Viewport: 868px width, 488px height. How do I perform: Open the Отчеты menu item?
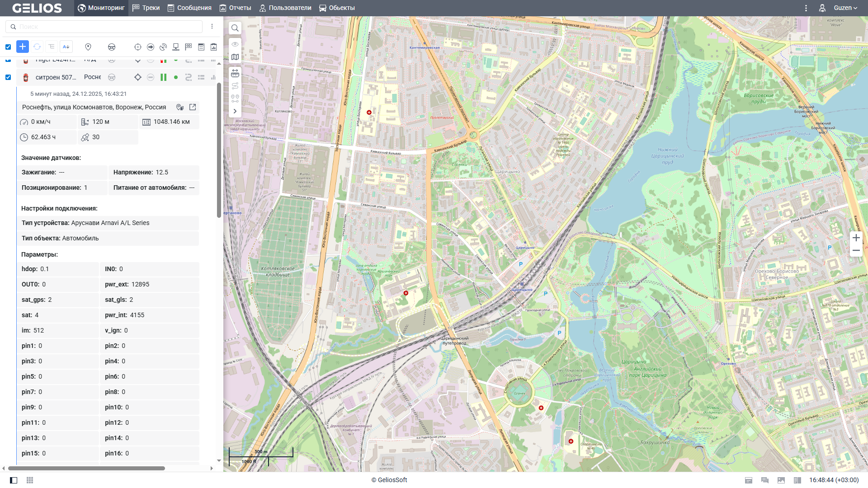click(236, 8)
